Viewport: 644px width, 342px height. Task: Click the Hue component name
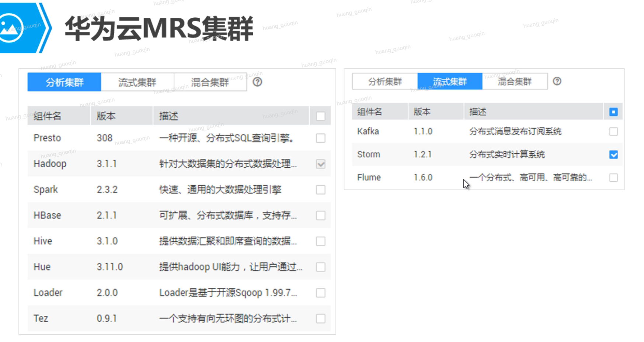coord(42,267)
